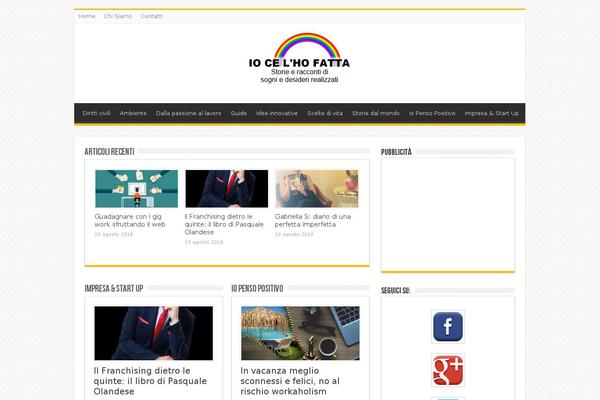Click '20 agosto 2018' date text
The image size is (600, 400).
pos(114,234)
